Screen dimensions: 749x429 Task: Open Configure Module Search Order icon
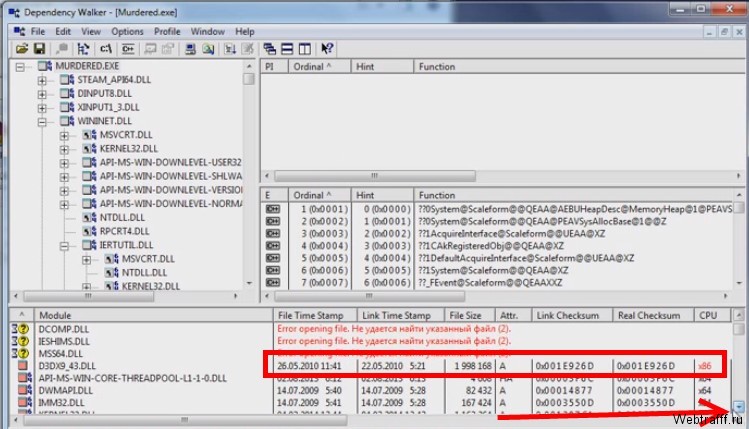(x=208, y=49)
